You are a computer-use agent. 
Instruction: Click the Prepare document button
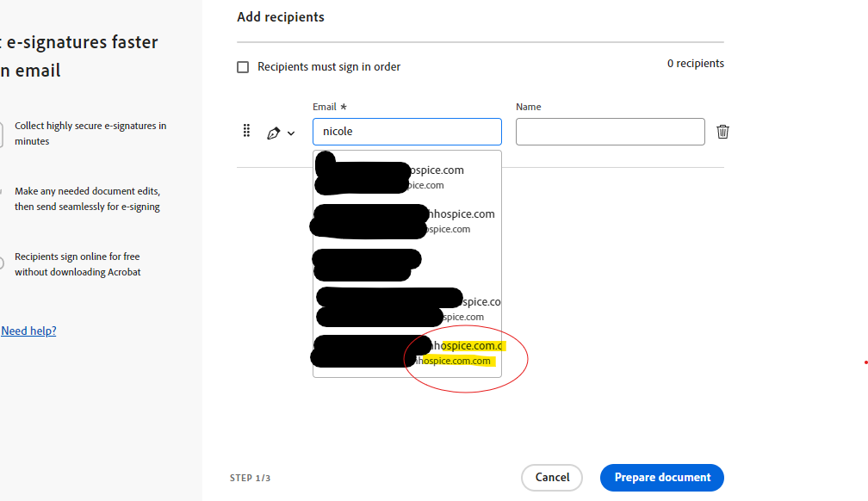(661, 477)
